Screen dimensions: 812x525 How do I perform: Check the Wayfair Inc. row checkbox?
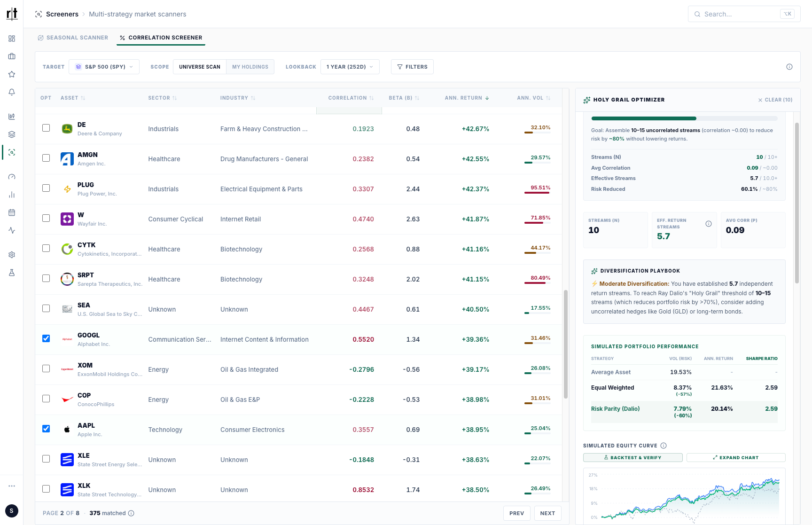tap(46, 218)
